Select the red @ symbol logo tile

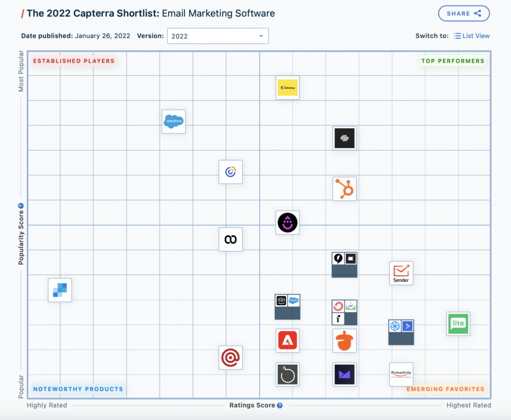click(x=231, y=358)
